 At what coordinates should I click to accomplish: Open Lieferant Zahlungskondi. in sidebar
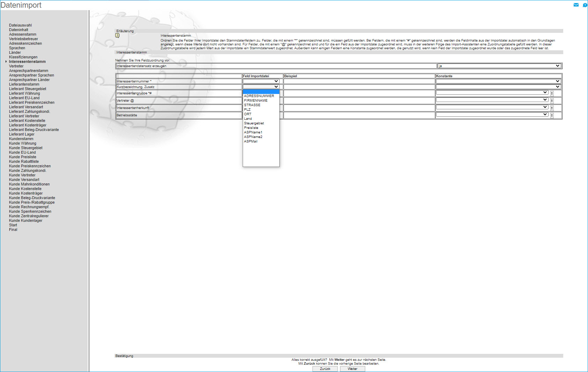tap(29, 111)
